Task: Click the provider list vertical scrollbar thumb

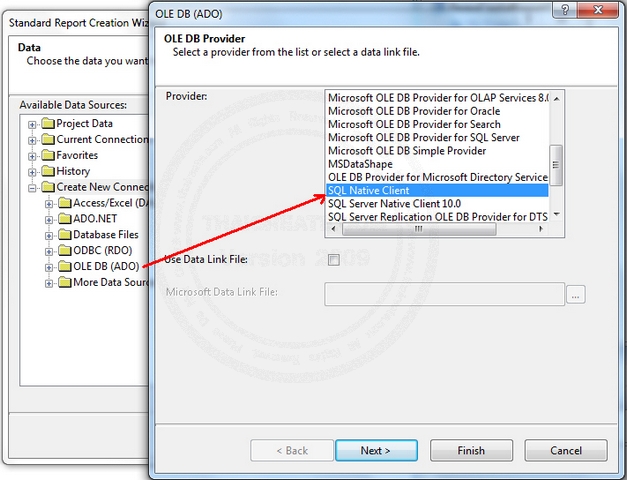Action: [x=556, y=165]
